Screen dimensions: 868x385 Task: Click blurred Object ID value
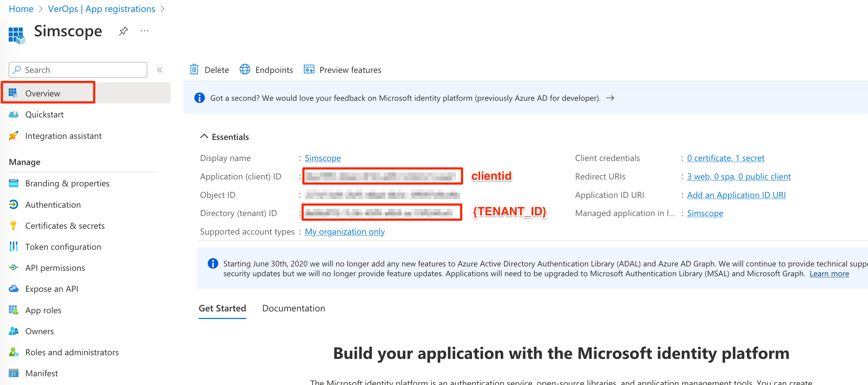[x=382, y=195]
